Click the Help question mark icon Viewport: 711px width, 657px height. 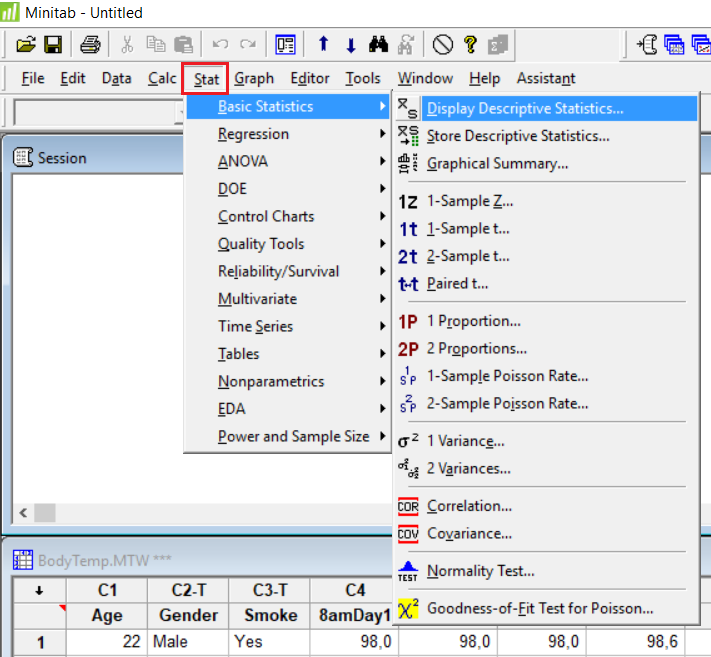tap(470, 44)
